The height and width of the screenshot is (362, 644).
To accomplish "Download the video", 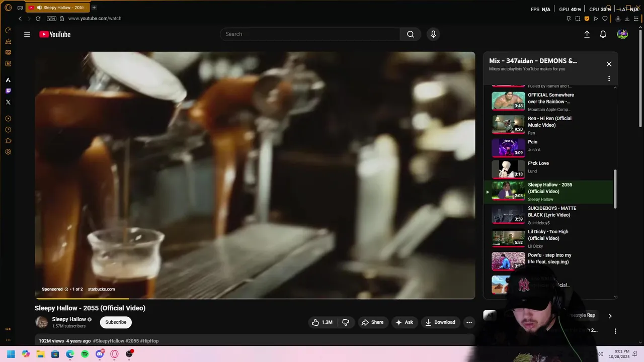I will pos(440,322).
